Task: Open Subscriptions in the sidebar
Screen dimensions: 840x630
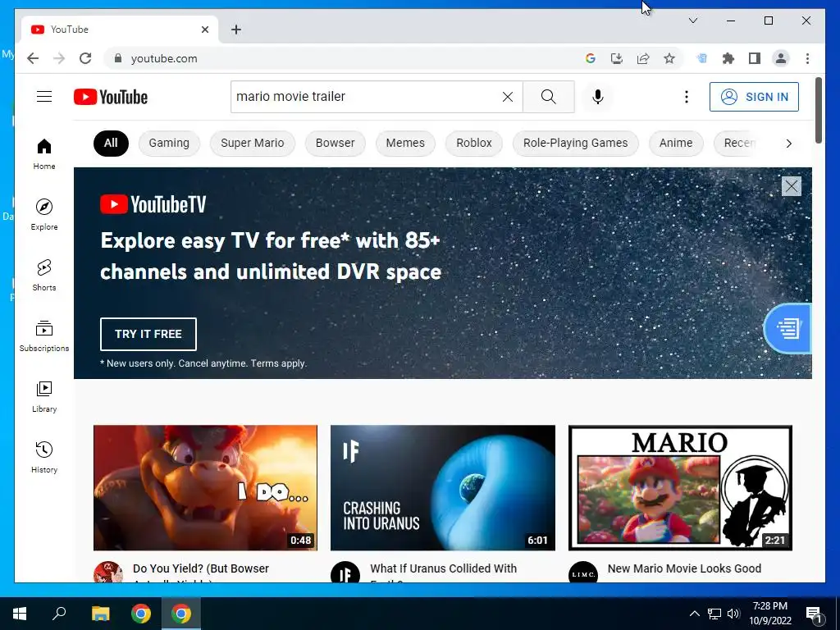Action: pos(44,336)
